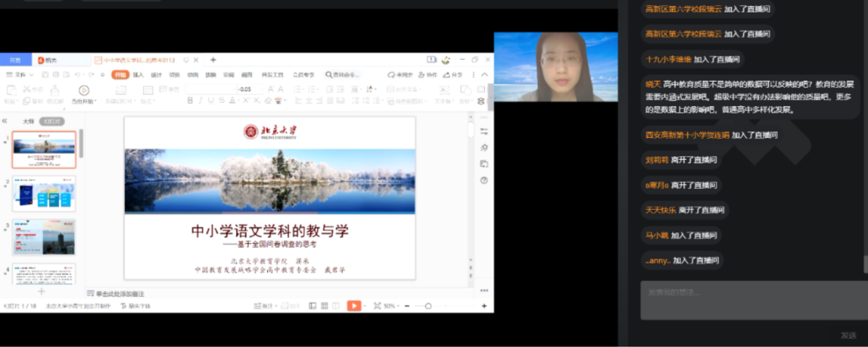
Task: Toggle the 大纲 outline view
Action: click(28, 121)
